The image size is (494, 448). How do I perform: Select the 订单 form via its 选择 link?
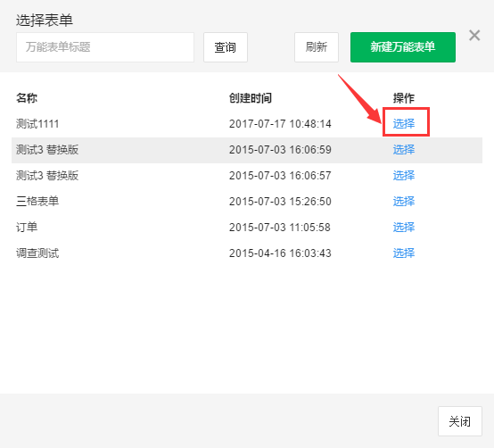click(404, 227)
